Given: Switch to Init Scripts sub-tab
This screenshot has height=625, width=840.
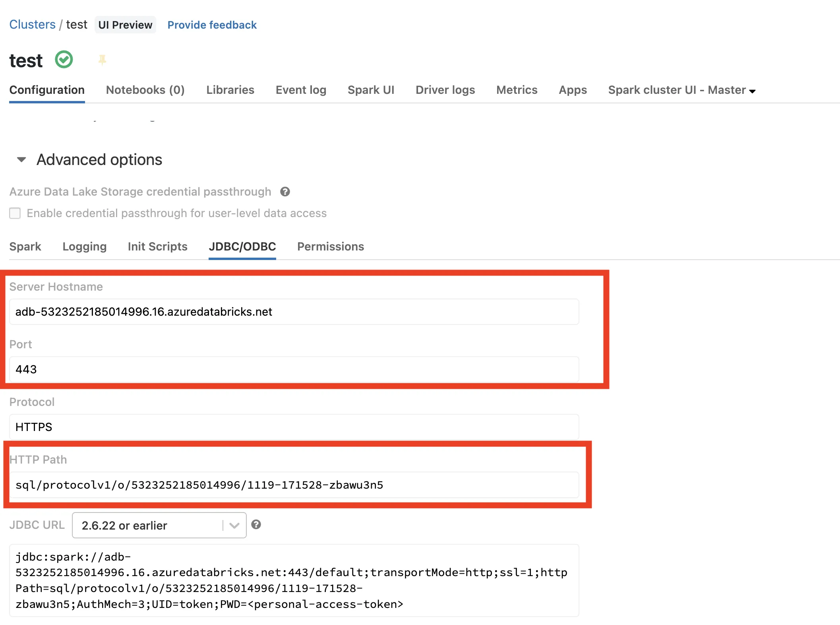Looking at the screenshot, I should [x=157, y=247].
